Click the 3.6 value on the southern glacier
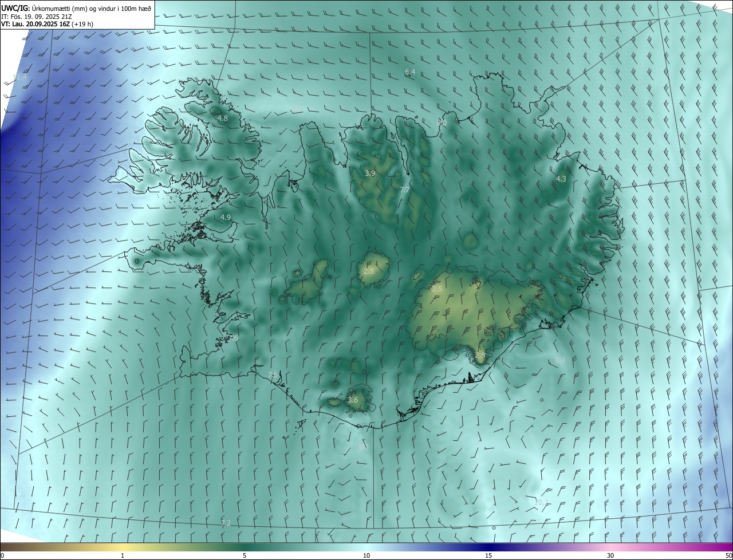This screenshot has height=560, width=733. pyautogui.click(x=353, y=400)
